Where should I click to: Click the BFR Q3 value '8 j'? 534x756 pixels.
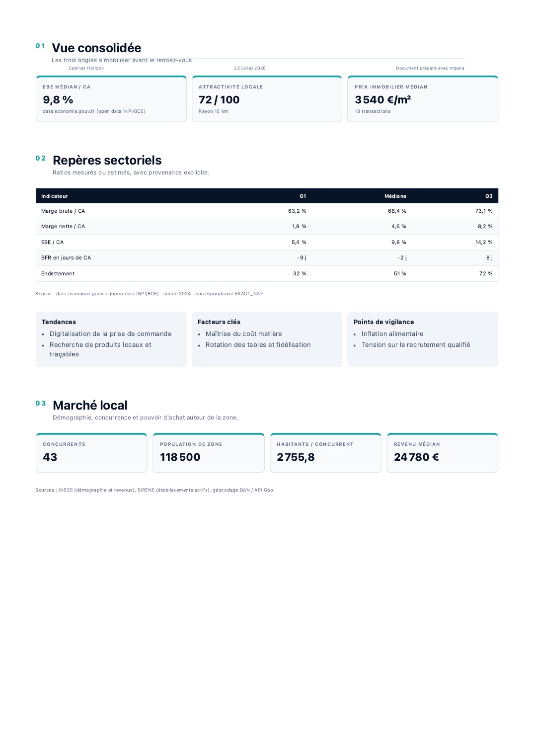pyautogui.click(x=489, y=258)
